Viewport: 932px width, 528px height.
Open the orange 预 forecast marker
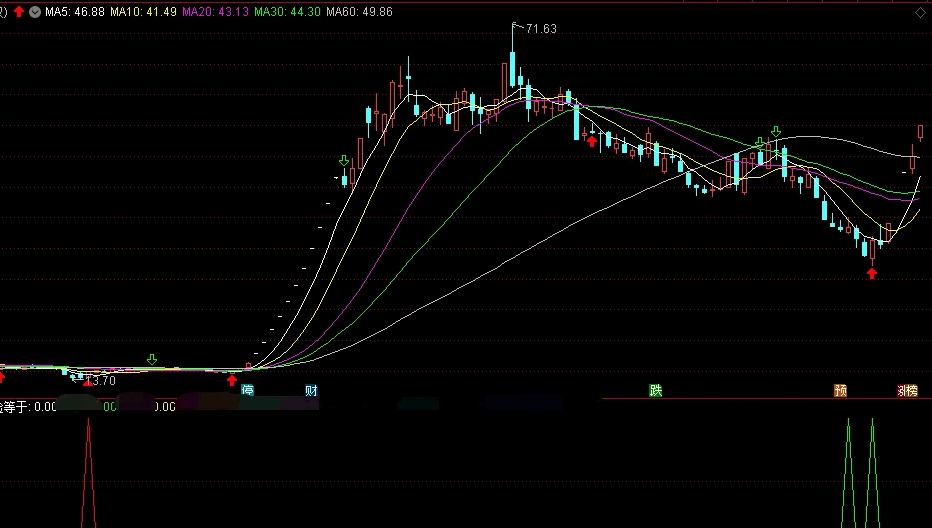point(840,390)
